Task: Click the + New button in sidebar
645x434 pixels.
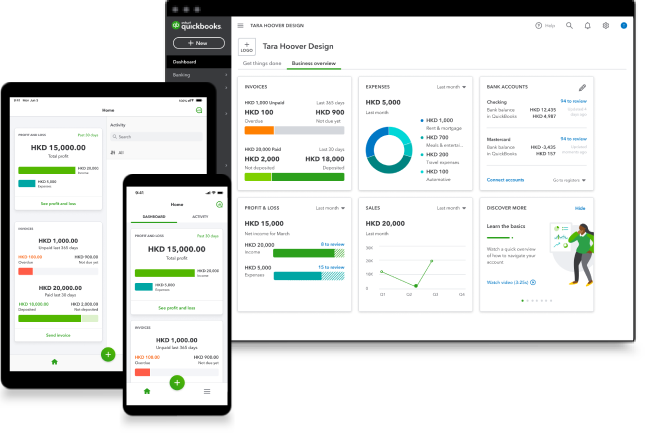Action: pyautogui.click(x=199, y=43)
